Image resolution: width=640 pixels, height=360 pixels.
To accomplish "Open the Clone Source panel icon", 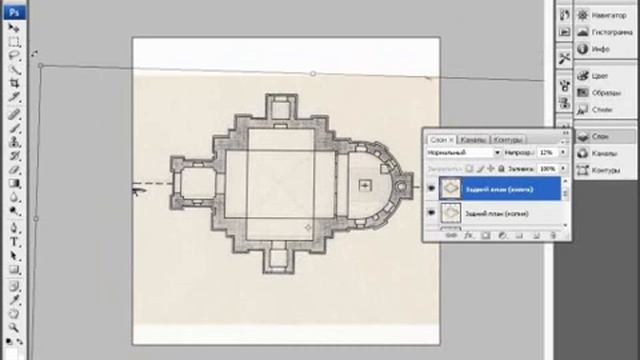I will coord(564,103).
